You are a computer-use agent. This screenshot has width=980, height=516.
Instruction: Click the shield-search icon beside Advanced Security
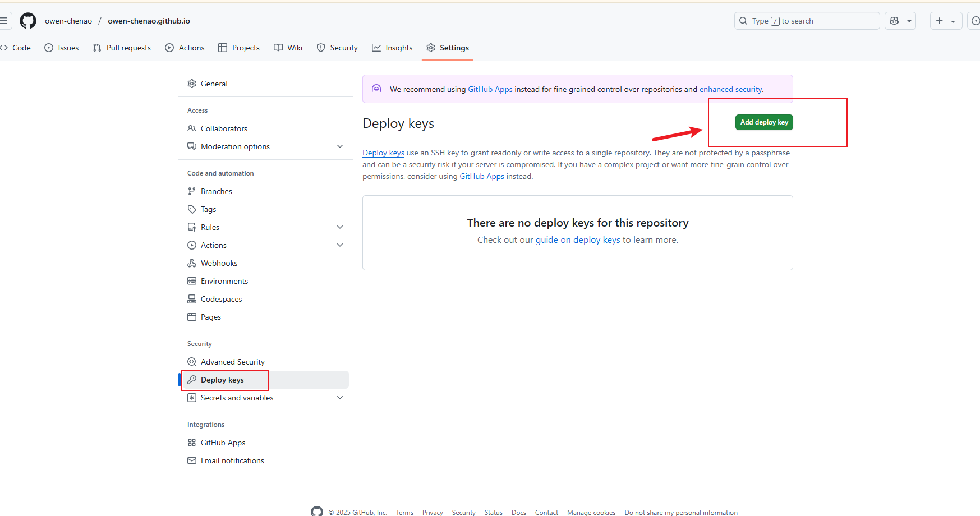tap(192, 362)
